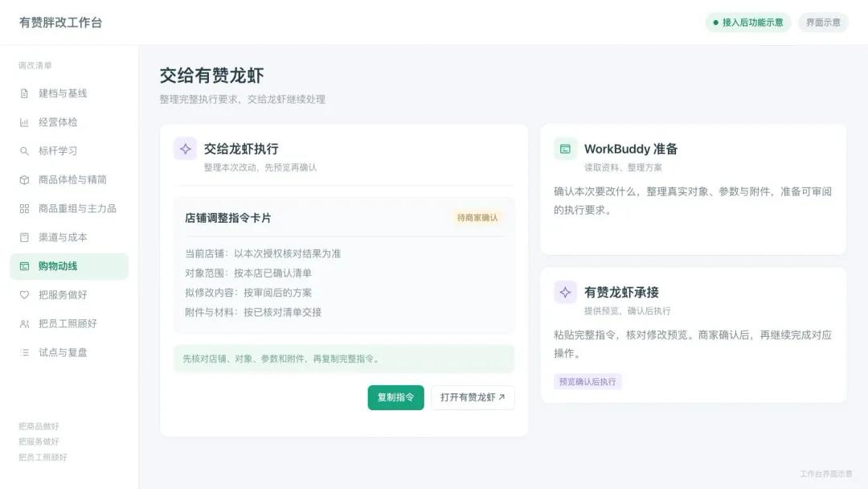The height and width of the screenshot is (489, 868).
Task: Click the 打开有赞龙虾 external link button
Action: click(x=473, y=397)
